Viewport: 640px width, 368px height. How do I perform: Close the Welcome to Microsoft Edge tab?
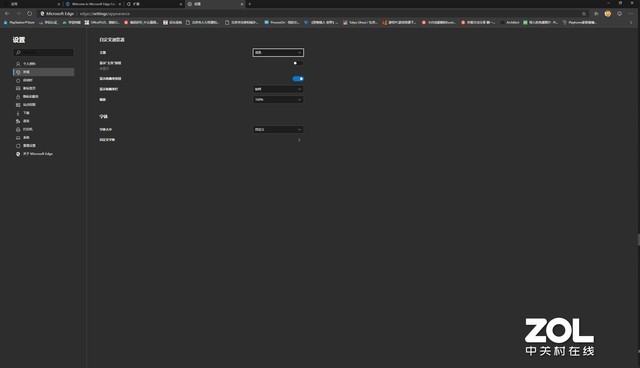pos(120,4)
